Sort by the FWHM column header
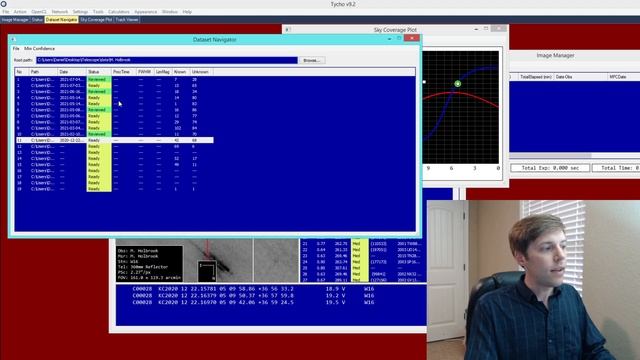The image size is (640, 360). point(144,72)
